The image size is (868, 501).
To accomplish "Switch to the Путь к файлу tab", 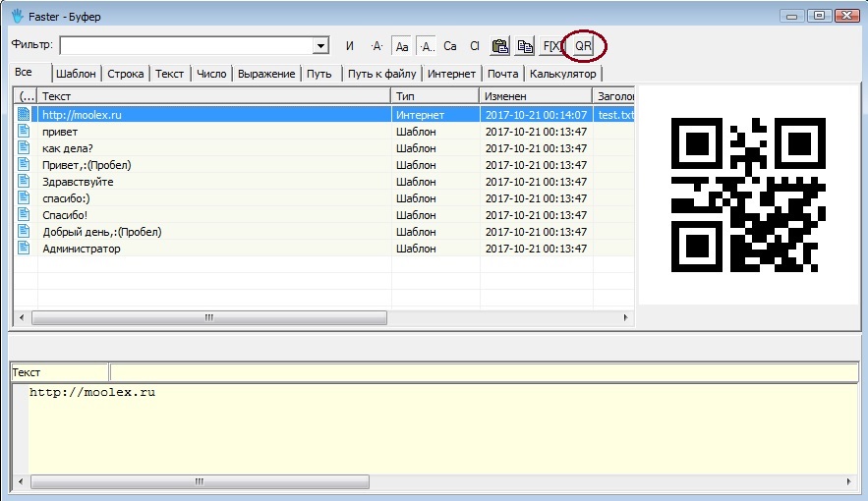I will 382,74.
